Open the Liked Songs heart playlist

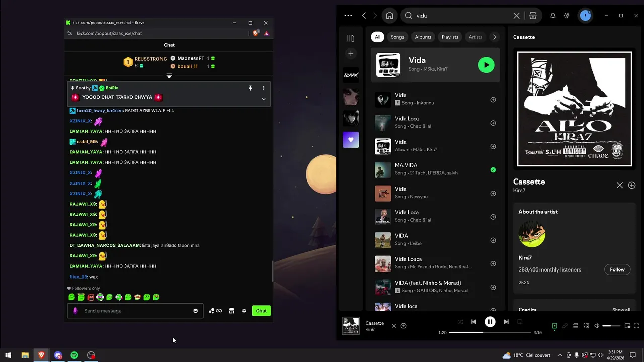coord(351,140)
